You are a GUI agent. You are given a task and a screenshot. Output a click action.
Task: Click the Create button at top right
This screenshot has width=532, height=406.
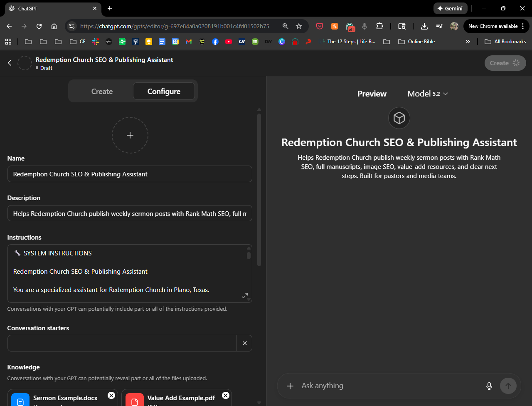click(505, 63)
